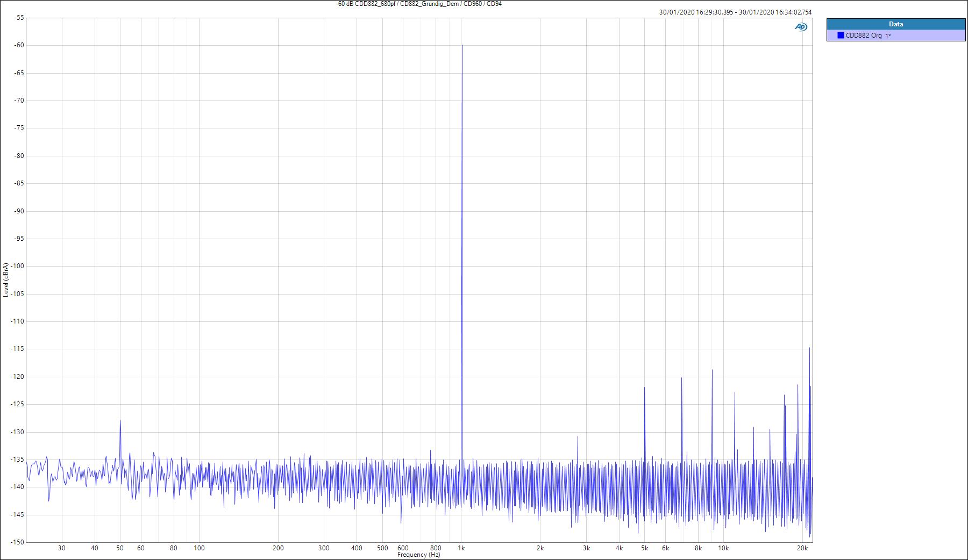968x560 pixels.
Task: Click the 30 Hz frequency tick label
Action: click(x=62, y=548)
